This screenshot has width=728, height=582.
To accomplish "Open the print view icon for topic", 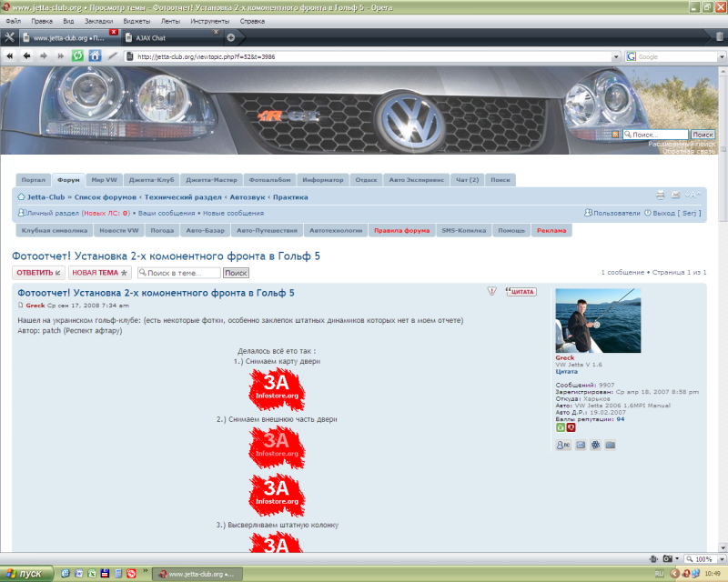I will (661, 196).
